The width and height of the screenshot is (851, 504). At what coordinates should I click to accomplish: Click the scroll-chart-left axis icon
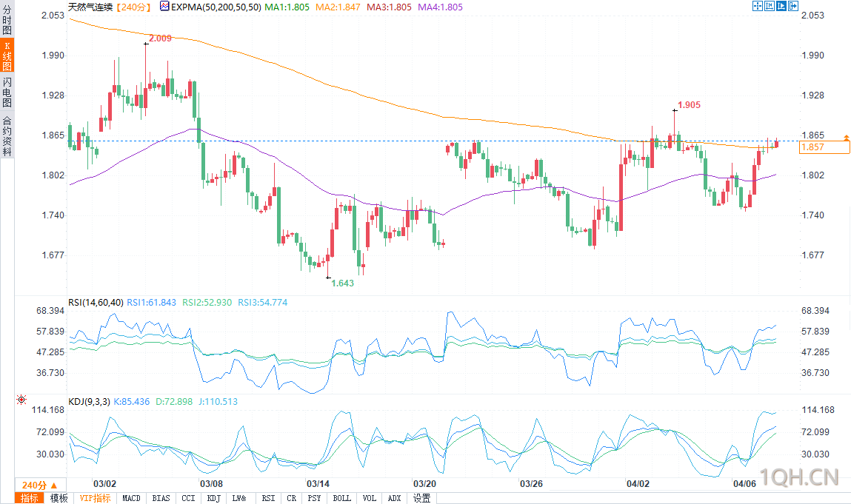click(770, 6)
